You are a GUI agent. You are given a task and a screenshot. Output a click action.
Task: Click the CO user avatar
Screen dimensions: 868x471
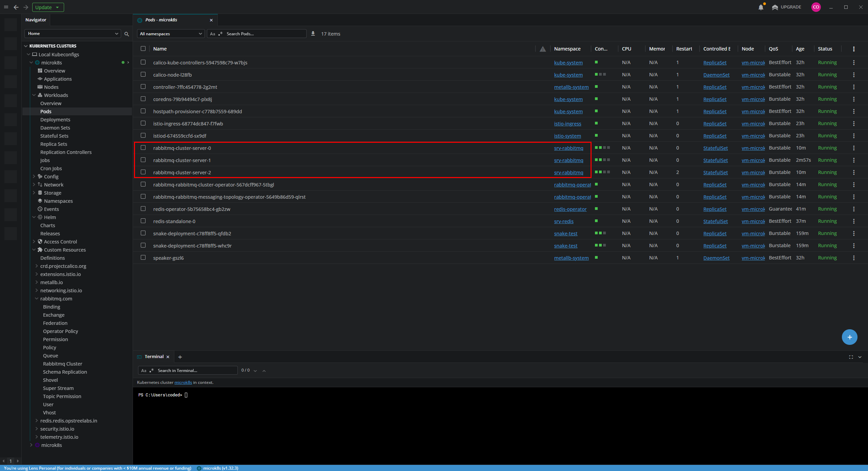pos(816,7)
